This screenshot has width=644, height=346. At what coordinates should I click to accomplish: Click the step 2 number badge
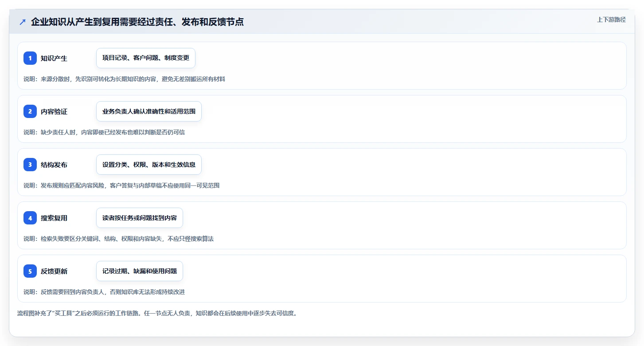click(30, 111)
